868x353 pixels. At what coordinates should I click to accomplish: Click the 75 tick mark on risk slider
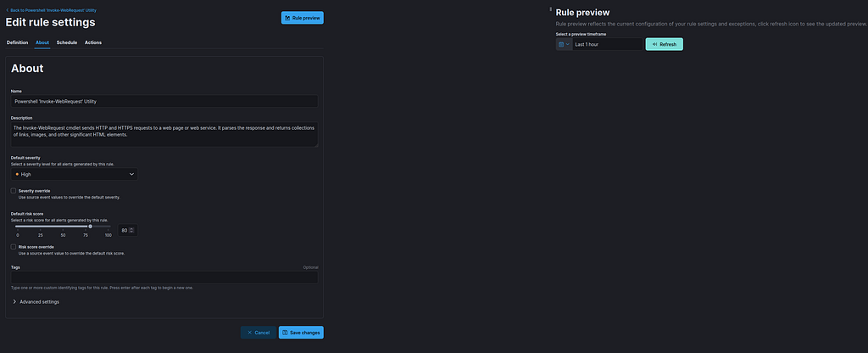(x=86, y=235)
